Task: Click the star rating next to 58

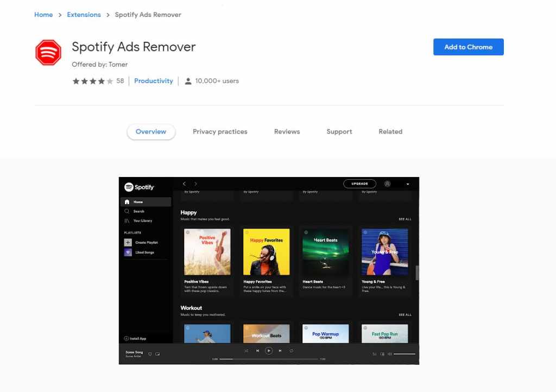Action: point(92,81)
